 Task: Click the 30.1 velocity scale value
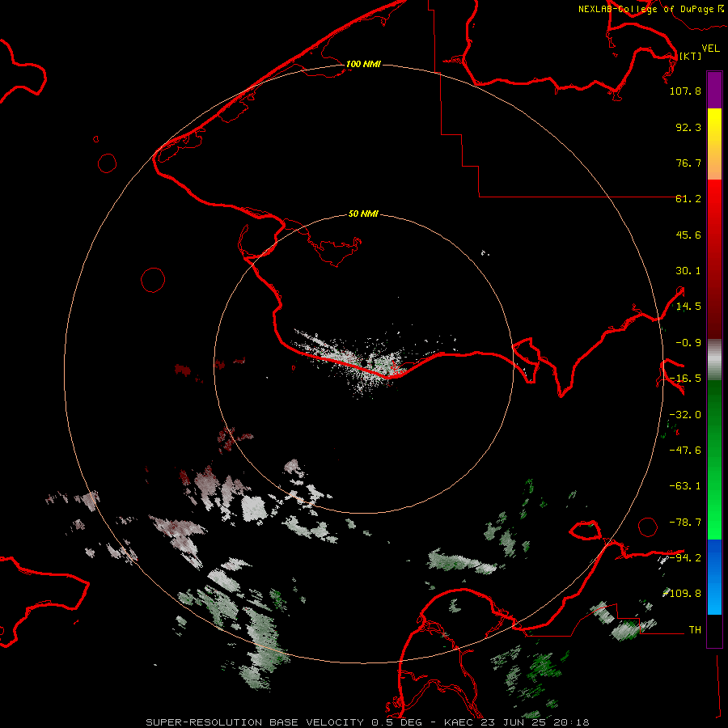(688, 271)
